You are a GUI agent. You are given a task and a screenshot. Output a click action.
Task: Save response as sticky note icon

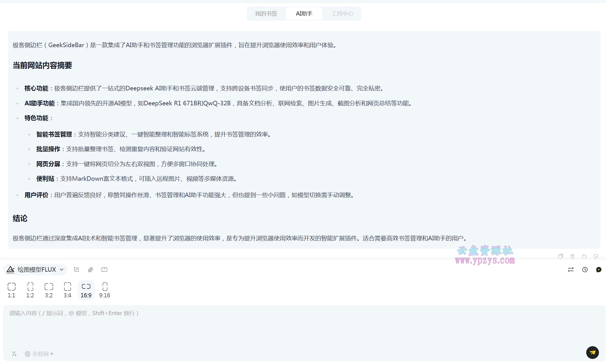(x=596, y=256)
